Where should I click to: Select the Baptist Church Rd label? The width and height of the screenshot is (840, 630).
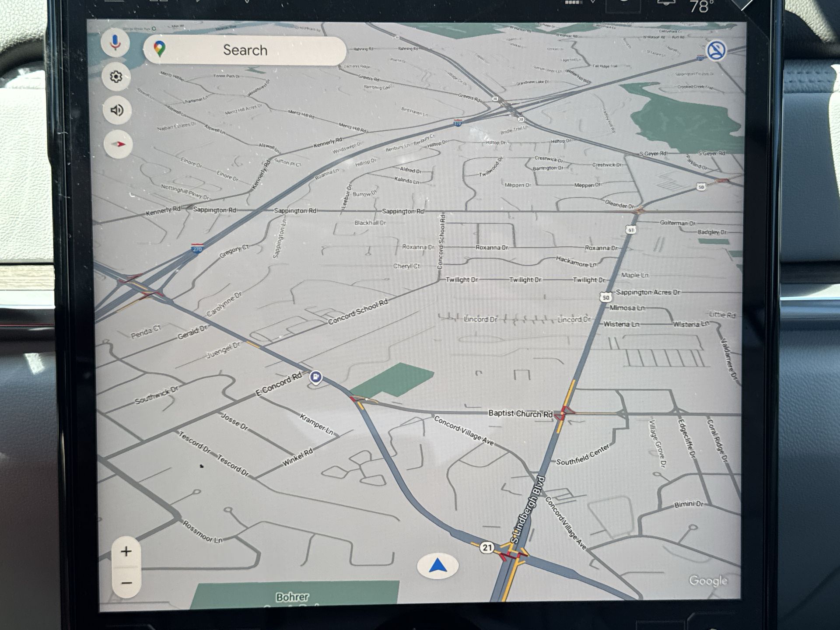(x=520, y=413)
